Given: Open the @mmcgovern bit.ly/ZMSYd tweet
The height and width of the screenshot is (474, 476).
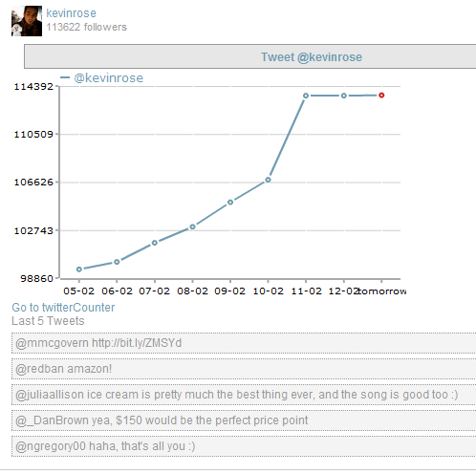Looking at the screenshot, I should click(x=244, y=343).
